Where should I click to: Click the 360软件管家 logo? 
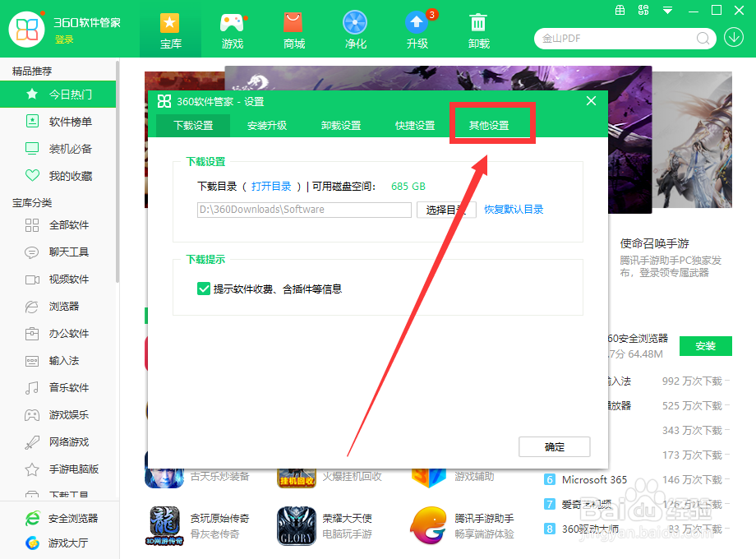click(27, 29)
